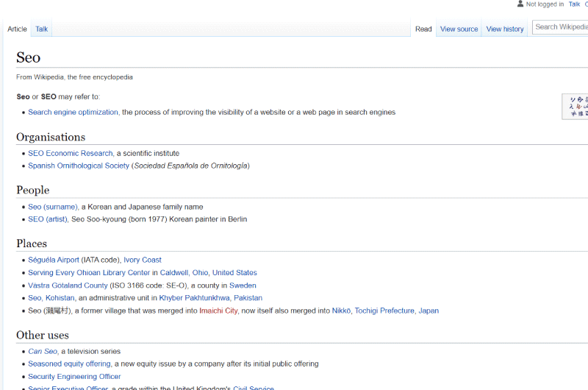Click the red Imaichi City link
The height and width of the screenshot is (390, 588).
pyautogui.click(x=218, y=311)
